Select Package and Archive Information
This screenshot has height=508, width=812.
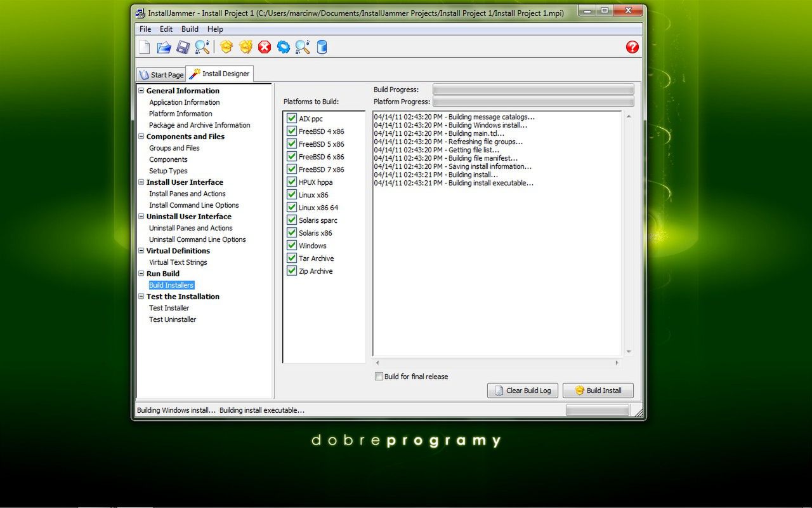199,125
